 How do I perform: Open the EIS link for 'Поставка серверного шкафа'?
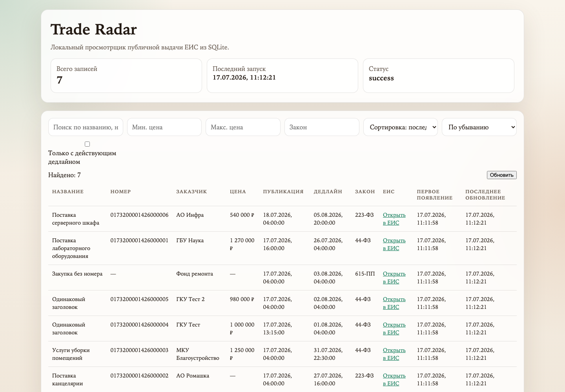(x=394, y=219)
